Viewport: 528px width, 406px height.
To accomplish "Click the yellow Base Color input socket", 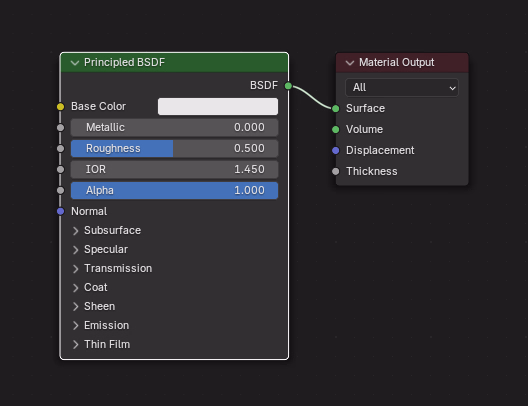I will 61,107.
